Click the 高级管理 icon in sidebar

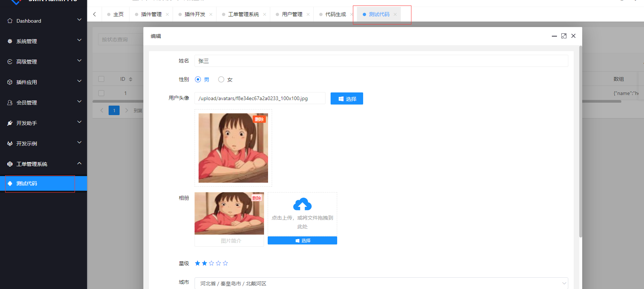(x=10, y=62)
